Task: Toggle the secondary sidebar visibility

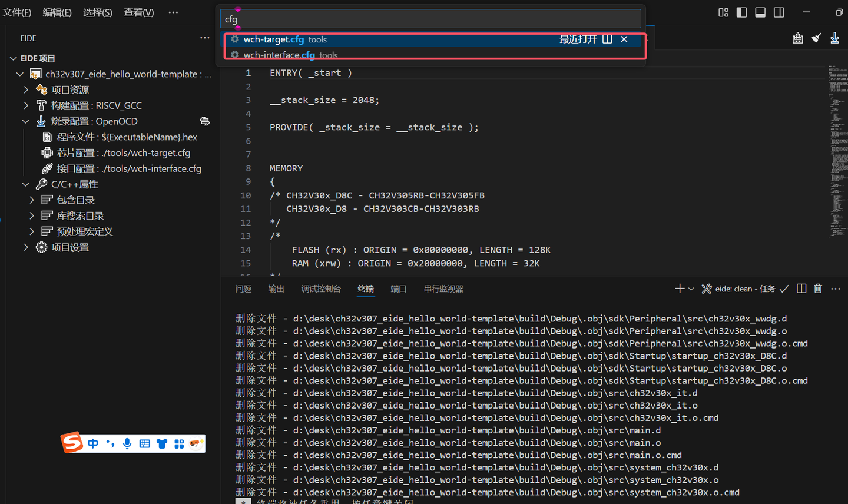Action: click(x=779, y=12)
